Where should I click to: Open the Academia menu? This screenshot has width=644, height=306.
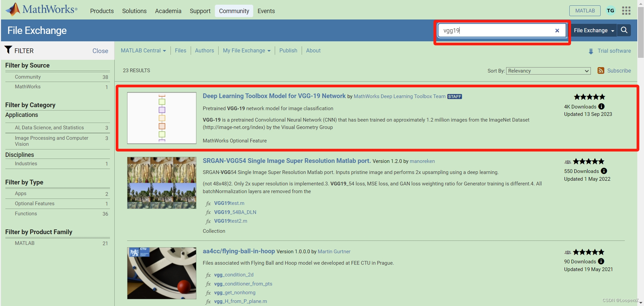pos(168,11)
